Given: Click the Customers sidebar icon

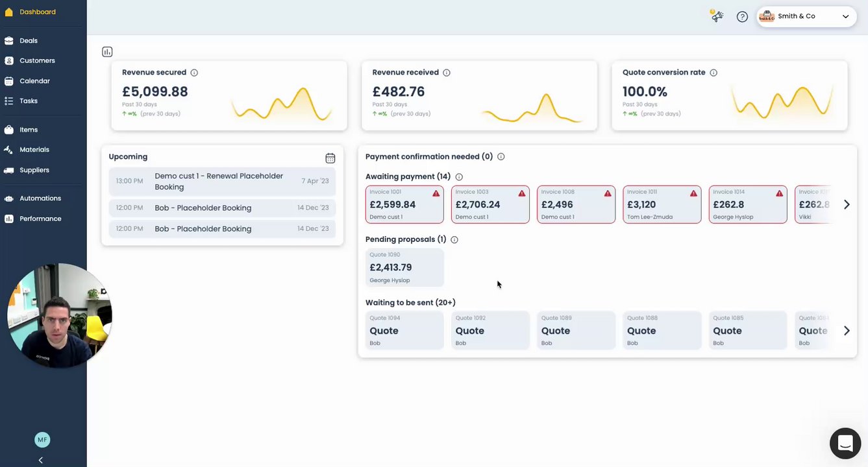Looking at the screenshot, I should 9,61.
